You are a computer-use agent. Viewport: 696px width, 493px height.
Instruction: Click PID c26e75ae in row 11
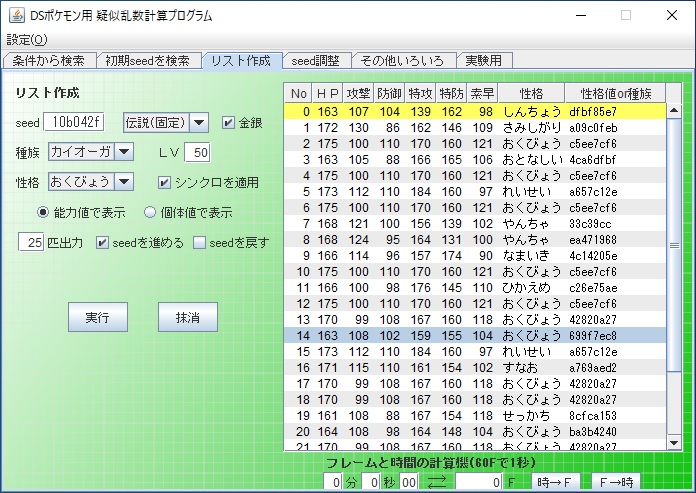coord(593,288)
